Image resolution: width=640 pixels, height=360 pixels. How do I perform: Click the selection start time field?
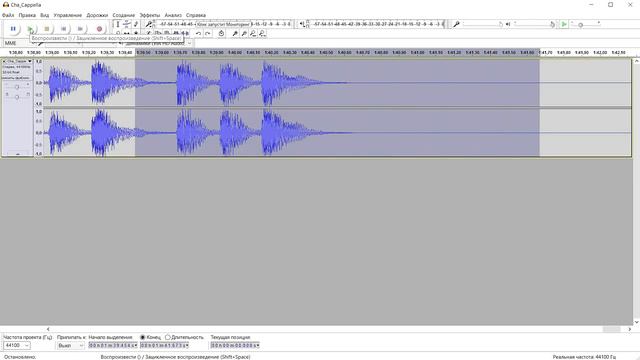113,345
